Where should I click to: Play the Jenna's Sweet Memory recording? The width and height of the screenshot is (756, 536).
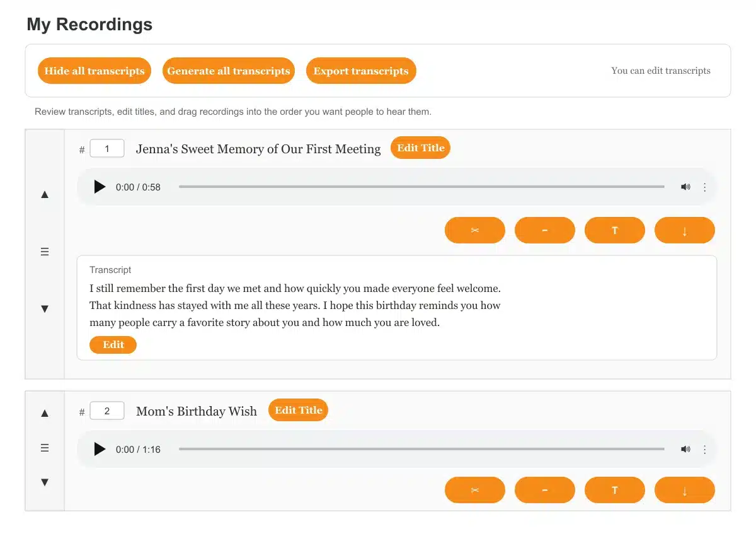coord(100,187)
